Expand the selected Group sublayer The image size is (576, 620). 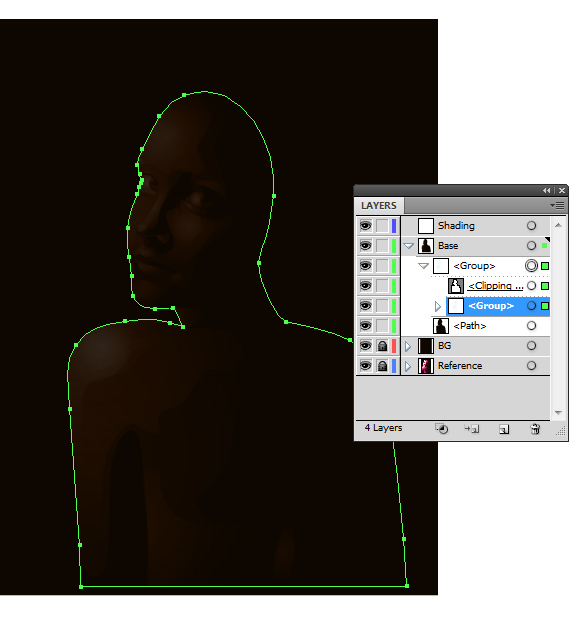437,306
